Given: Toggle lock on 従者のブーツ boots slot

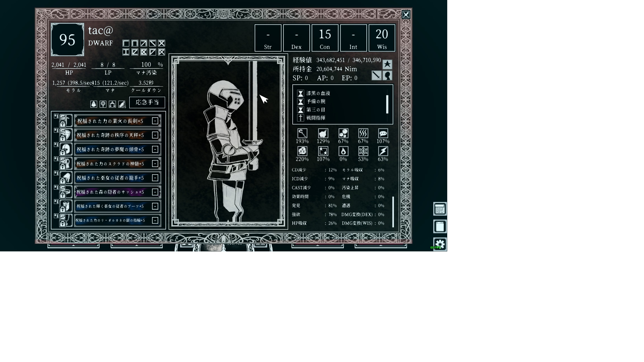Looking at the screenshot, I should coord(63,209).
